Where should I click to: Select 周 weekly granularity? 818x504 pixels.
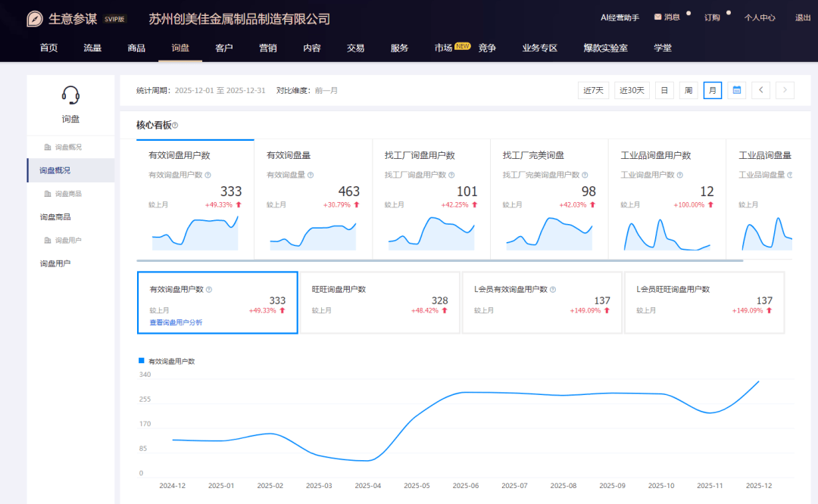[x=688, y=90]
